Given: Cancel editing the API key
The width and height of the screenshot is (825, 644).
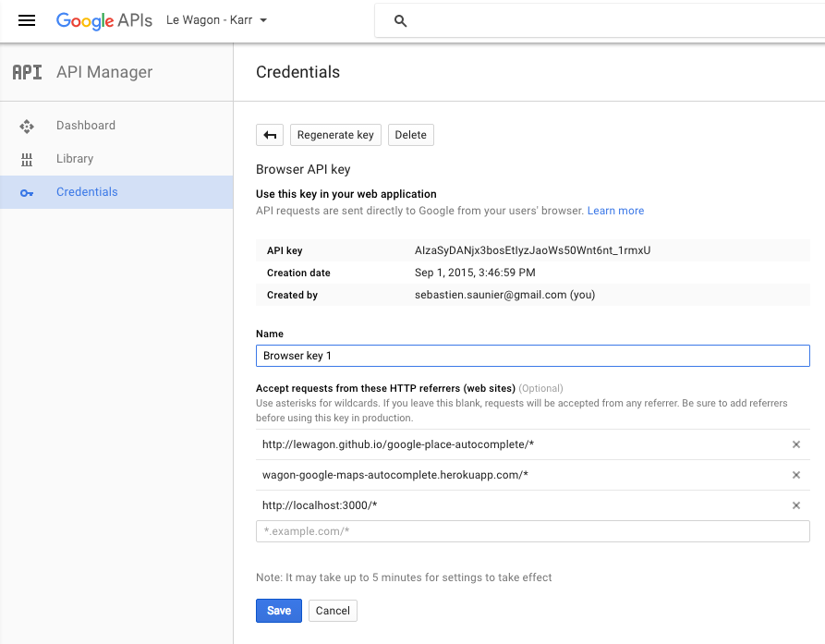Looking at the screenshot, I should (x=334, y=611).
